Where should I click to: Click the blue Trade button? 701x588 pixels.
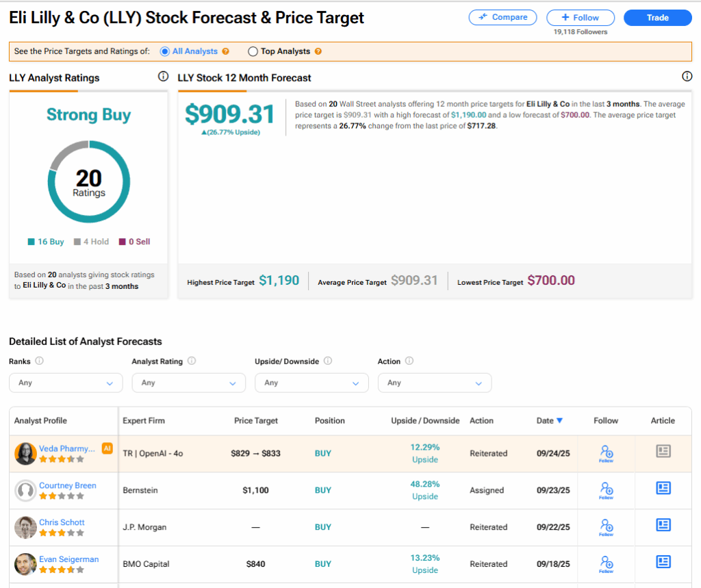pyautogui.click(x=658, y=17)
